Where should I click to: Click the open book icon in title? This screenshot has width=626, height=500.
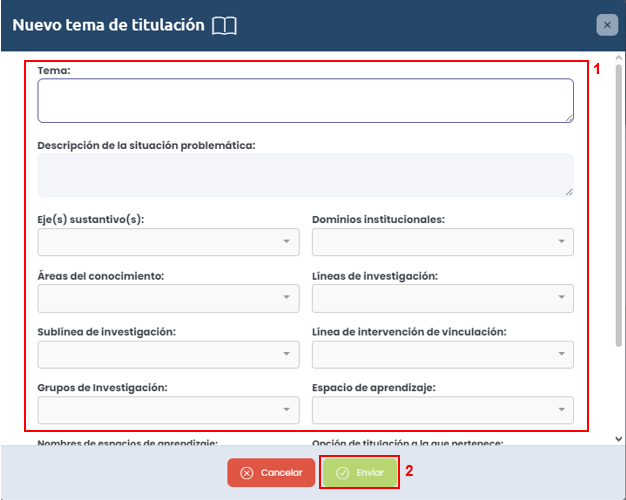point(224,26)
